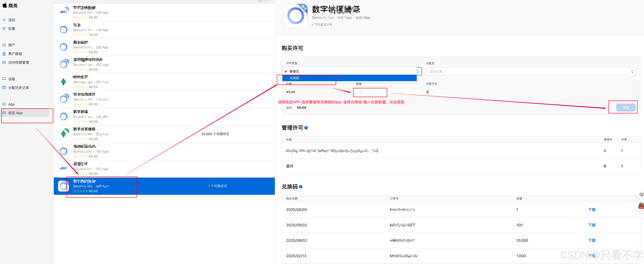Image resolution: width=644 pixels, height=264 pixels.
Task: Open 分配历史记录 assignment history
Action: pos(19,88)
